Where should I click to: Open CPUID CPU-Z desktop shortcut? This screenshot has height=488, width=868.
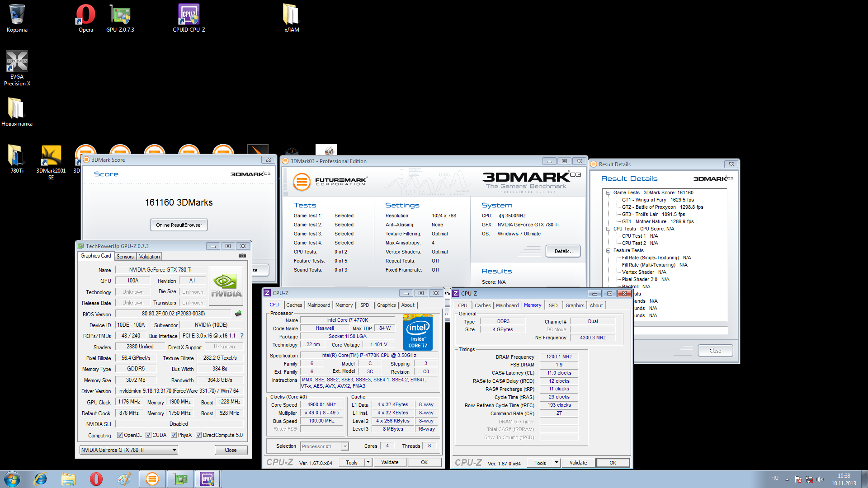(189, 18)
